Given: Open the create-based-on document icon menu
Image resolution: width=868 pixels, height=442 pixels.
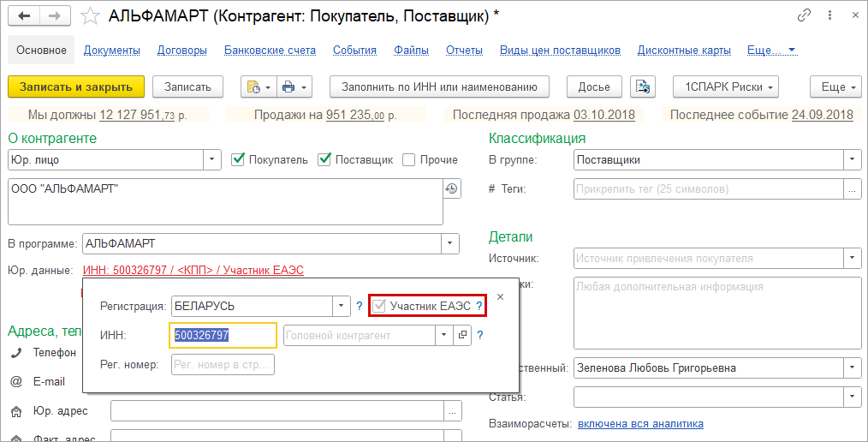Looking at the screenshot, I should (259, 87).
